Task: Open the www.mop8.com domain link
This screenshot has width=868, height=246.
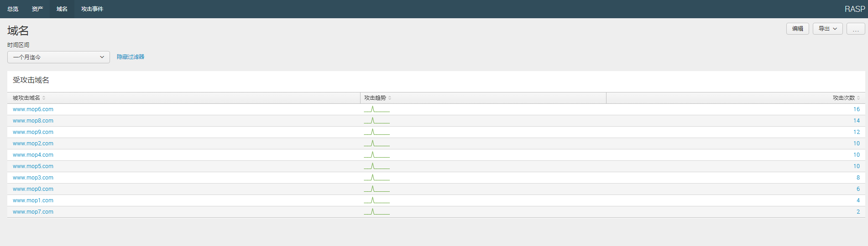Action: coord(33,121)
